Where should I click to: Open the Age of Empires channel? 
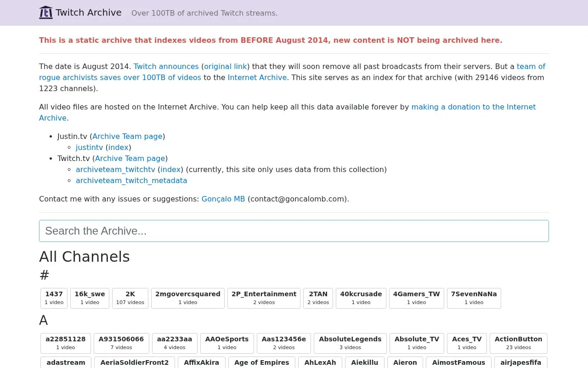(x=262, y=362)
